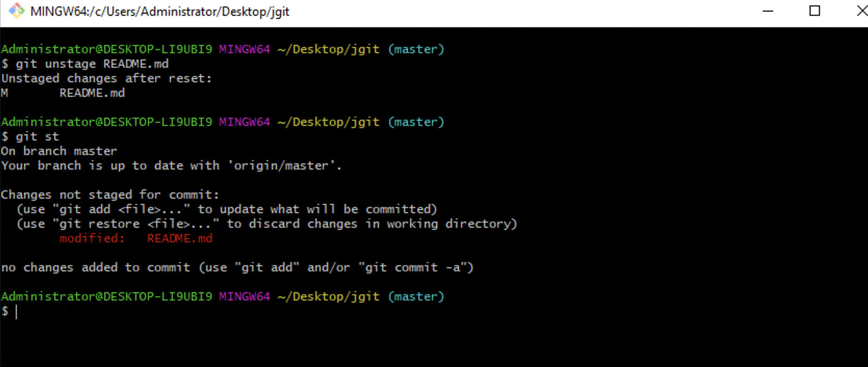Click the red 'modified:' label
This screenshot has height=367, width=868.
coord(92,239)
